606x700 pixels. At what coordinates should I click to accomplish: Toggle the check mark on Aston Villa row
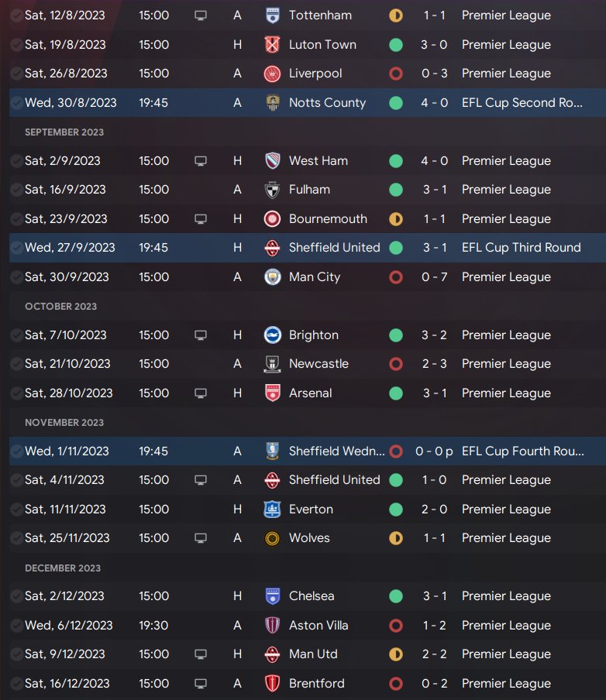(x=16, y=626)
